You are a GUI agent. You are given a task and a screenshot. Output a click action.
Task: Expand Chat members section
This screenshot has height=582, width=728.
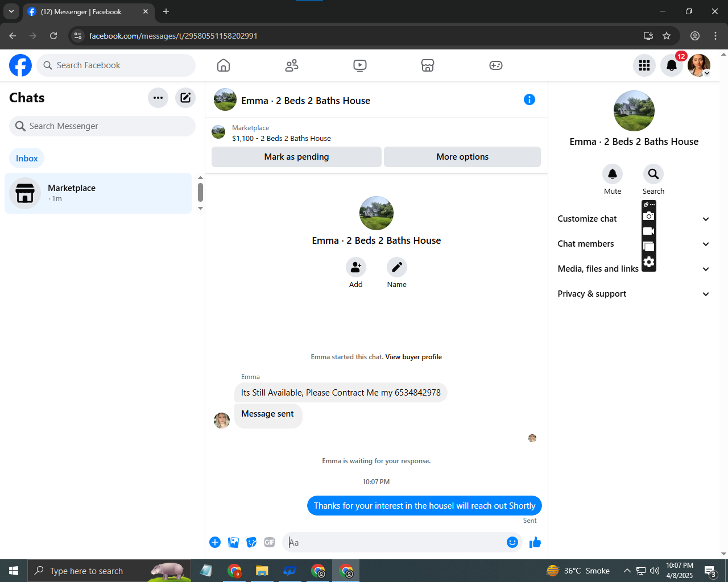point(634,244)
